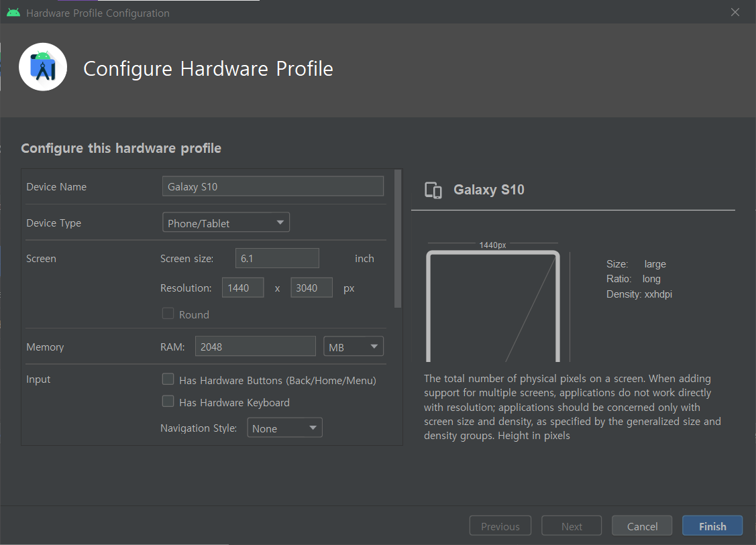Click the RAM value field showing 2048

pos(255,347)
